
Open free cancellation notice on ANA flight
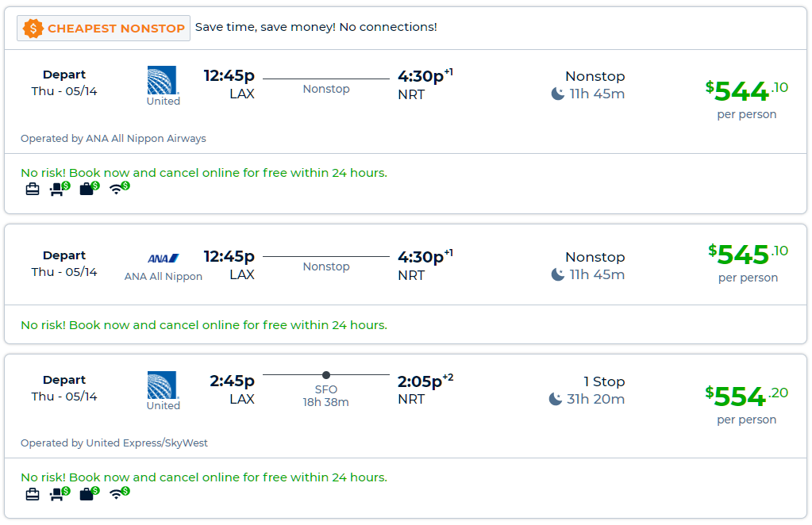tap(204, 325)
